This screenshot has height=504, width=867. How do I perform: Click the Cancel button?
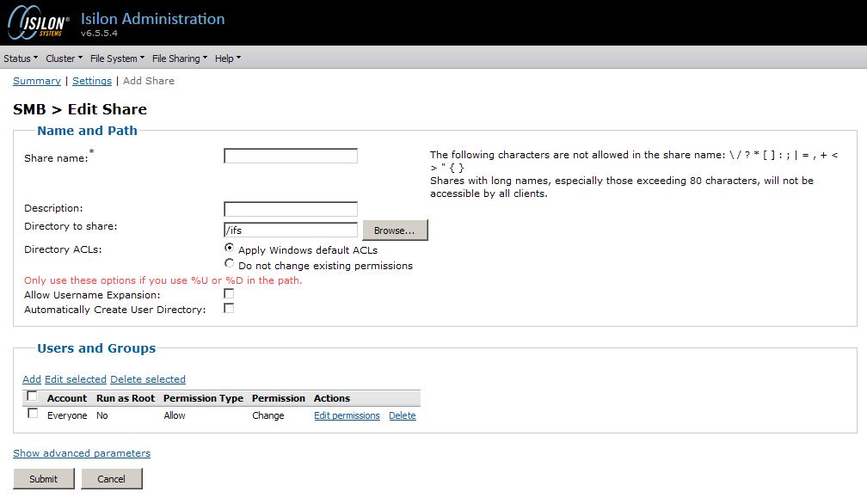(112, 478)
